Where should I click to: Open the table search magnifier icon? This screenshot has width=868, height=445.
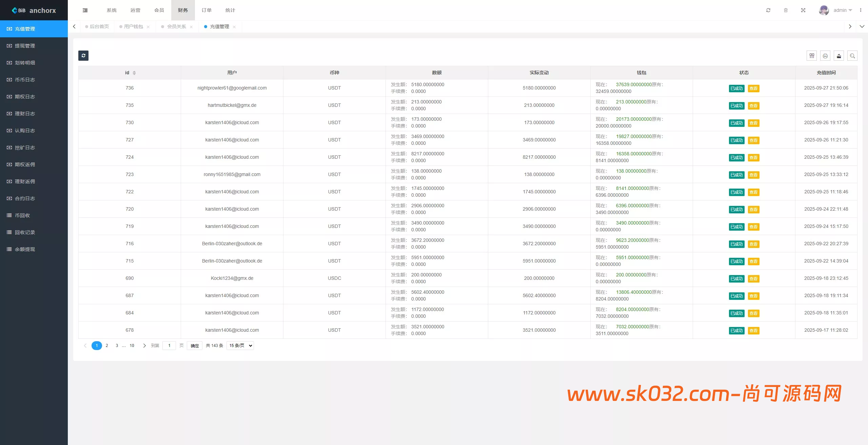(852, 56)
